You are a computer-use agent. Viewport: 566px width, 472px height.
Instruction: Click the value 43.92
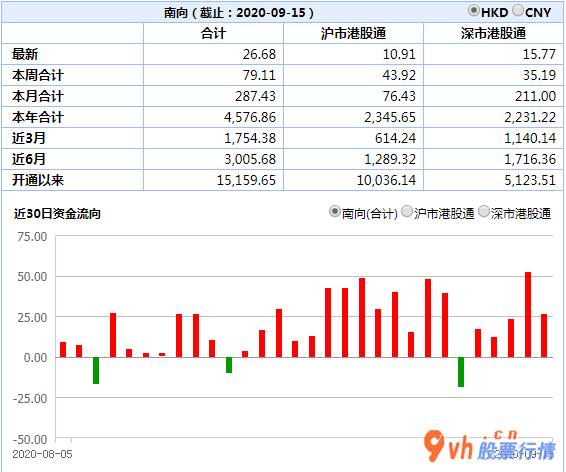click(399, 75)
